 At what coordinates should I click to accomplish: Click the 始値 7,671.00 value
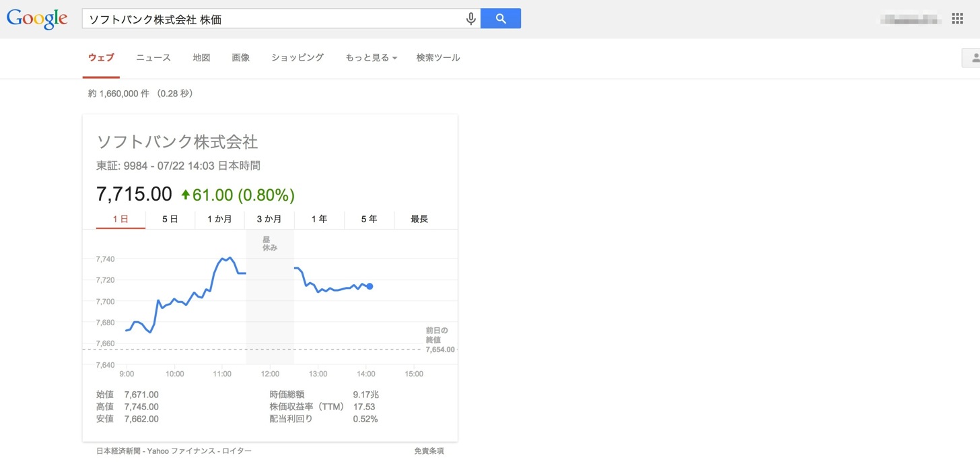[141, 395]
